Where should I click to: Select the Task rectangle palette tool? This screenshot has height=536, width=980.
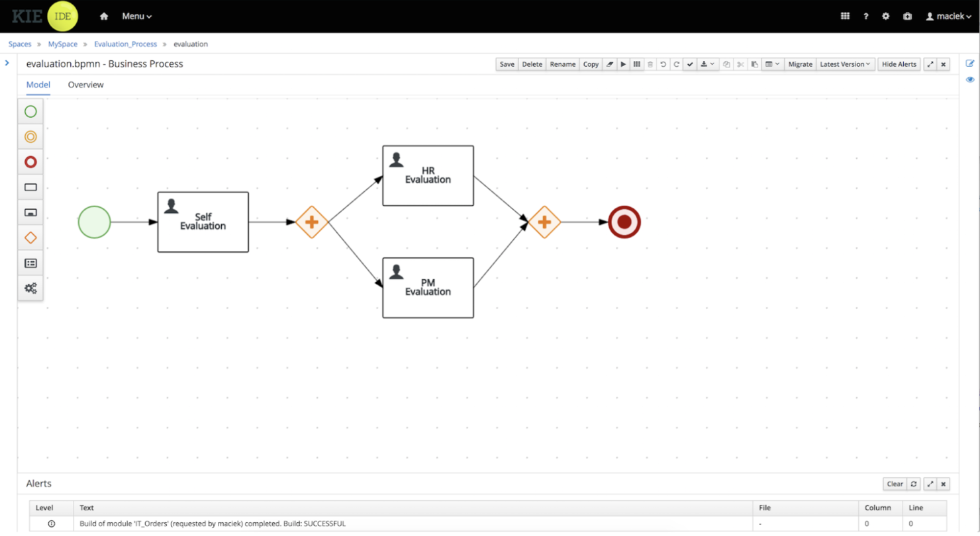30,187
